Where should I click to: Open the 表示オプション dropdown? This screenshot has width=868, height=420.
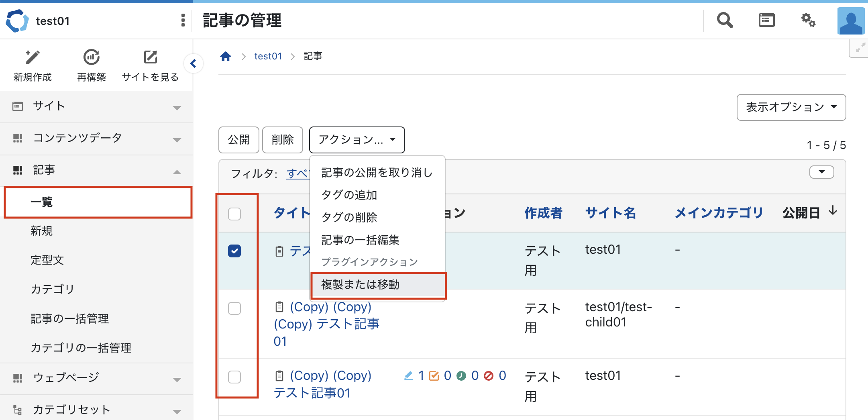click(791, 107)
